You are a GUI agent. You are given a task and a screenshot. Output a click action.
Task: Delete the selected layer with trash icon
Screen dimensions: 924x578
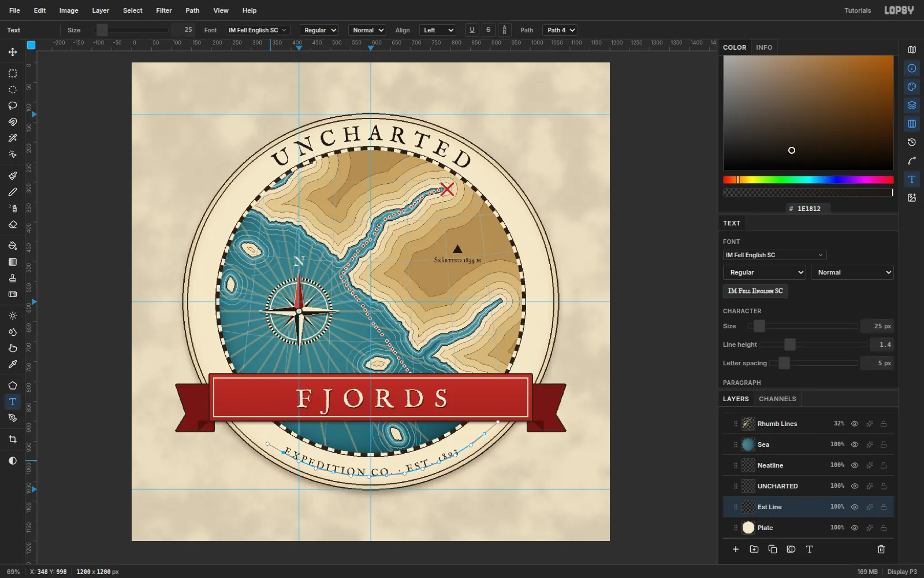[x=881, y=549]
